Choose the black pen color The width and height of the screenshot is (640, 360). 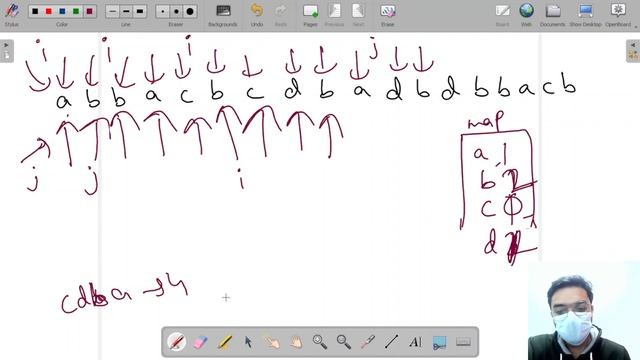(x=35, y=11)
